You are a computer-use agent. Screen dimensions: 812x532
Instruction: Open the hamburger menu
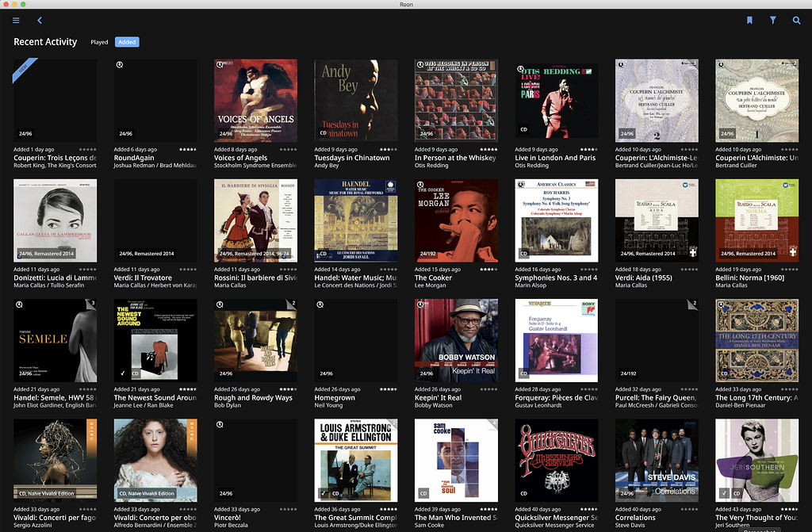[x=15, y=21]
